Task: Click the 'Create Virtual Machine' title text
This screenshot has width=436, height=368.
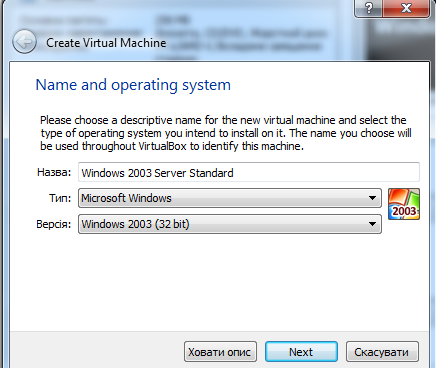Action: tap(106, 43)
